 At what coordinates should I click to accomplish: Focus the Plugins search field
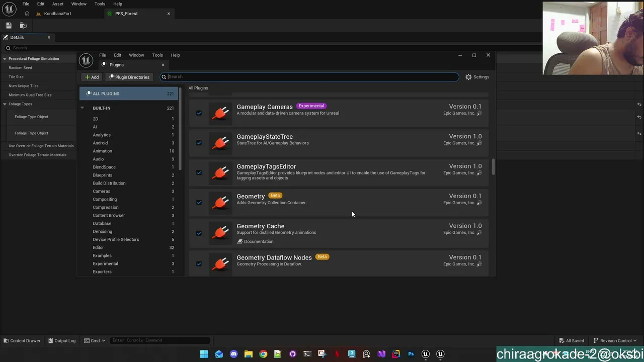(x=309, y=77)
